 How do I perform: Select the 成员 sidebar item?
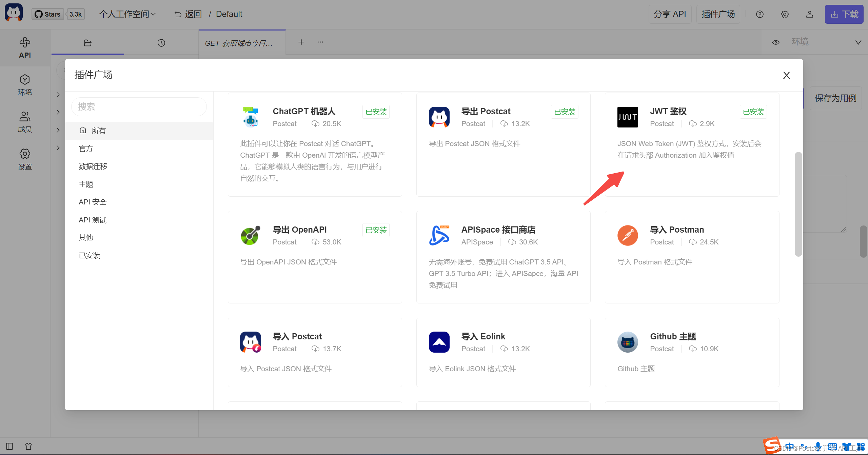25,122
